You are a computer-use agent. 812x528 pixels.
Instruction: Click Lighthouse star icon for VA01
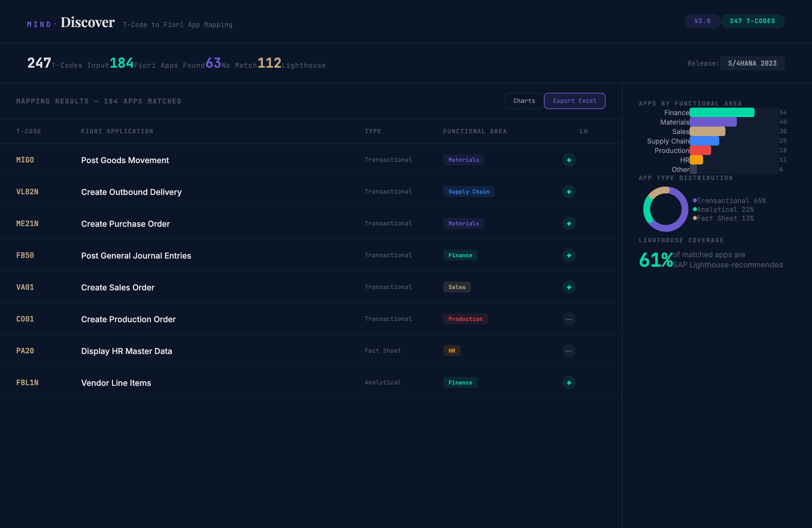[x=569, y=287]
